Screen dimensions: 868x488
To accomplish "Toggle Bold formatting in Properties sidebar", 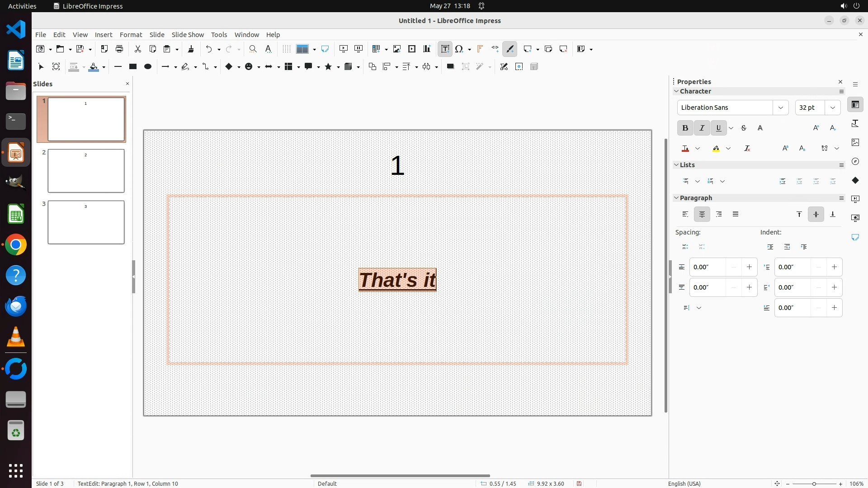I will pyautogui.click(x=685, y=128).
